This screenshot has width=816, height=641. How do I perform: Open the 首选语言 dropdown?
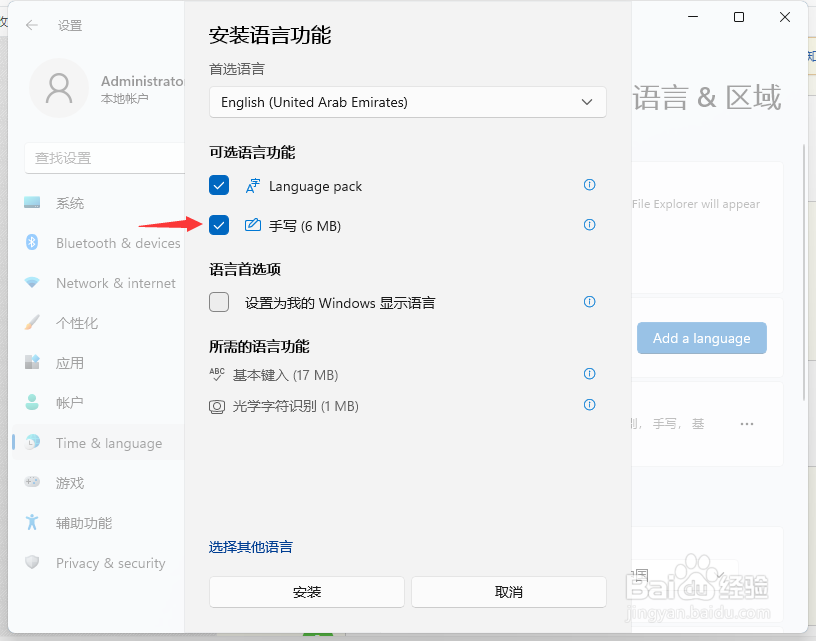click(x=407, y=102)
